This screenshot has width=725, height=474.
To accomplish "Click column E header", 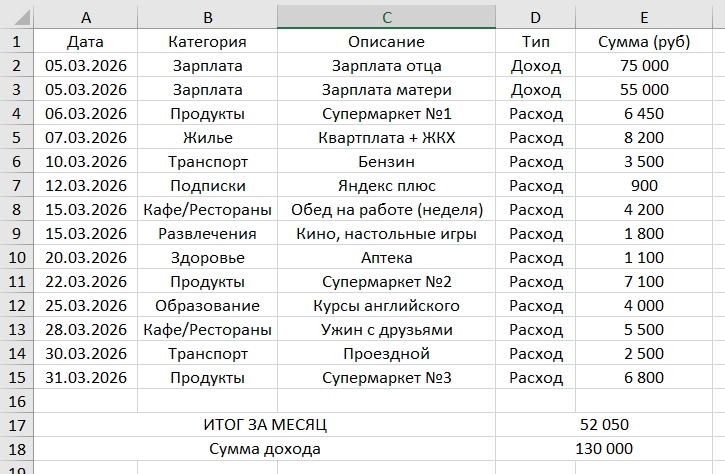I will [x=644, y=17].
